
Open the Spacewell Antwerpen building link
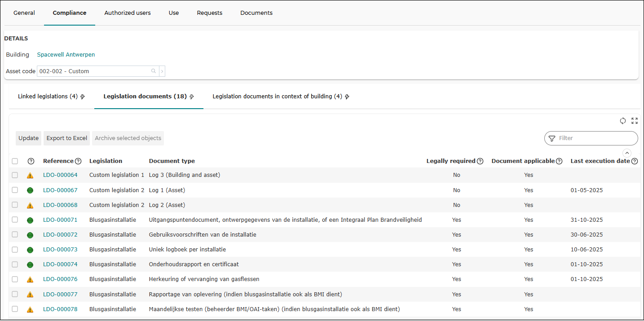click(66, 55)
